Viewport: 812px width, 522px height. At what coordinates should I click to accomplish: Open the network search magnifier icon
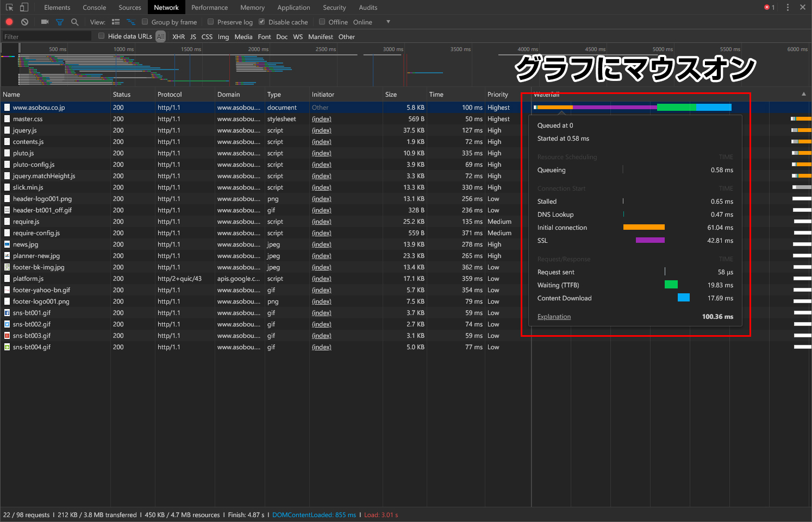click(75, 22)
